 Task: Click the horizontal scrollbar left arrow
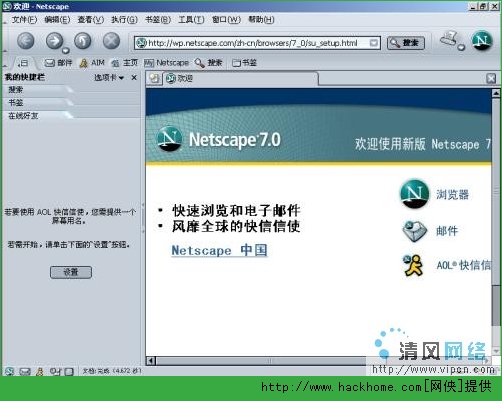point(151,361)
